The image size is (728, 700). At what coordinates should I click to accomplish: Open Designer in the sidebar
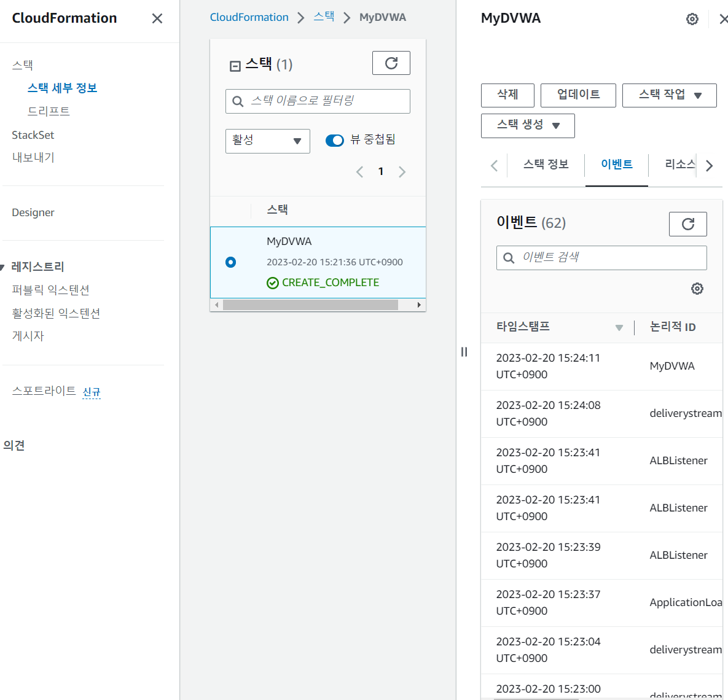(x=33, y=212)
